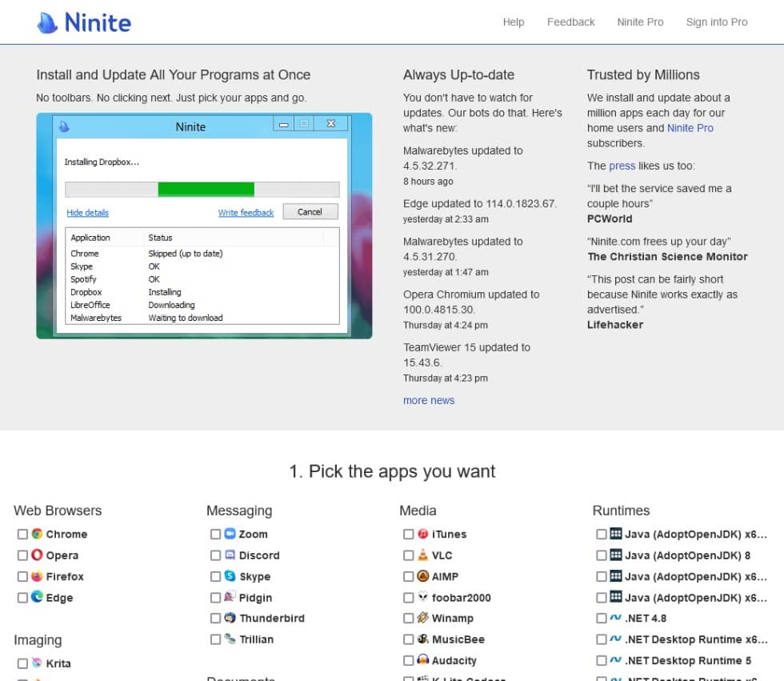Check the MusicBee checkbox

coord(409,639)
